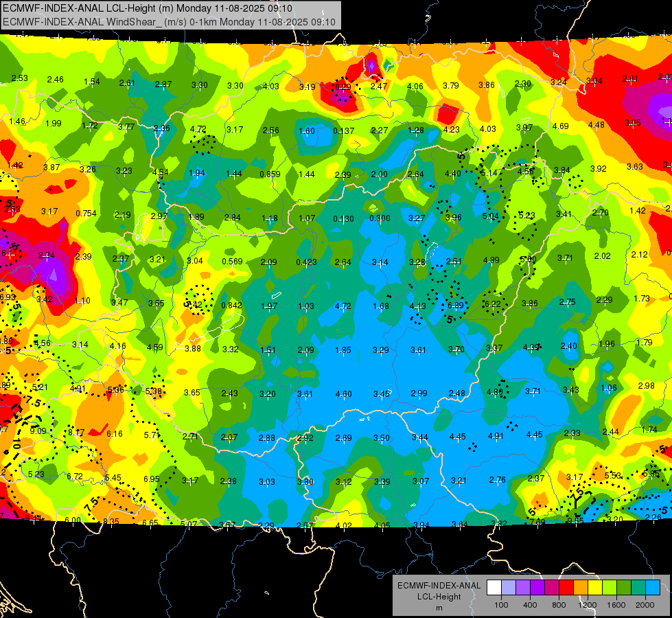This screenshot has height=618, width=672.
Task: Select the orange legend color swatch
Action: tap(581, 588)
